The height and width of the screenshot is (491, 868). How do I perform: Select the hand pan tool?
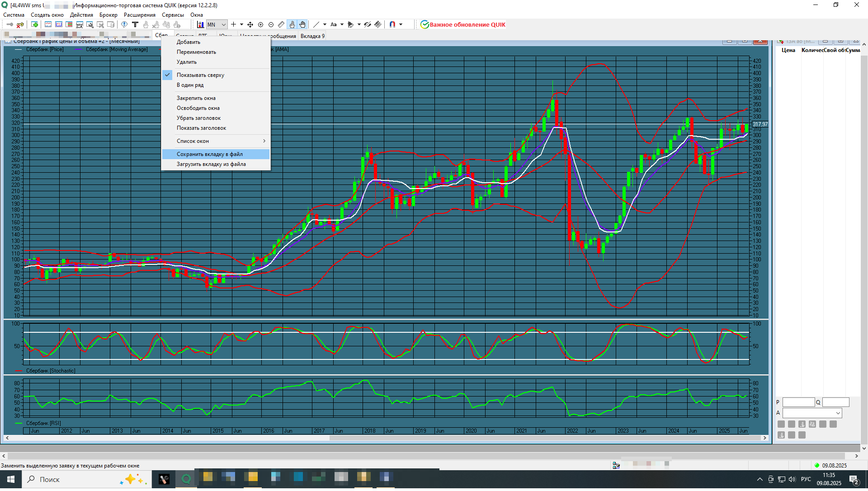302,25
